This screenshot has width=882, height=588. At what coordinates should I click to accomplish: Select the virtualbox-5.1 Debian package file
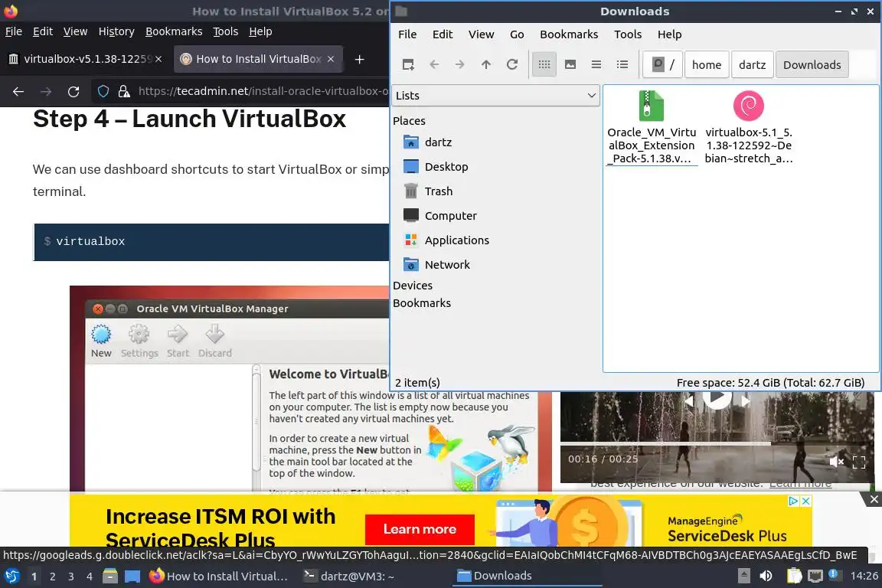(x=749, y=128)
